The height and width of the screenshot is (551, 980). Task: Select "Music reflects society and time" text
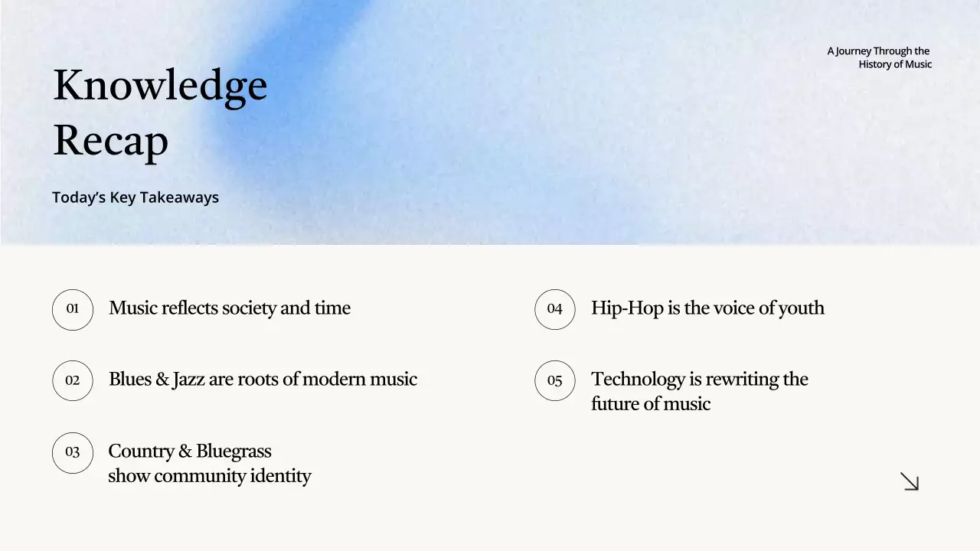pos(230,308)
